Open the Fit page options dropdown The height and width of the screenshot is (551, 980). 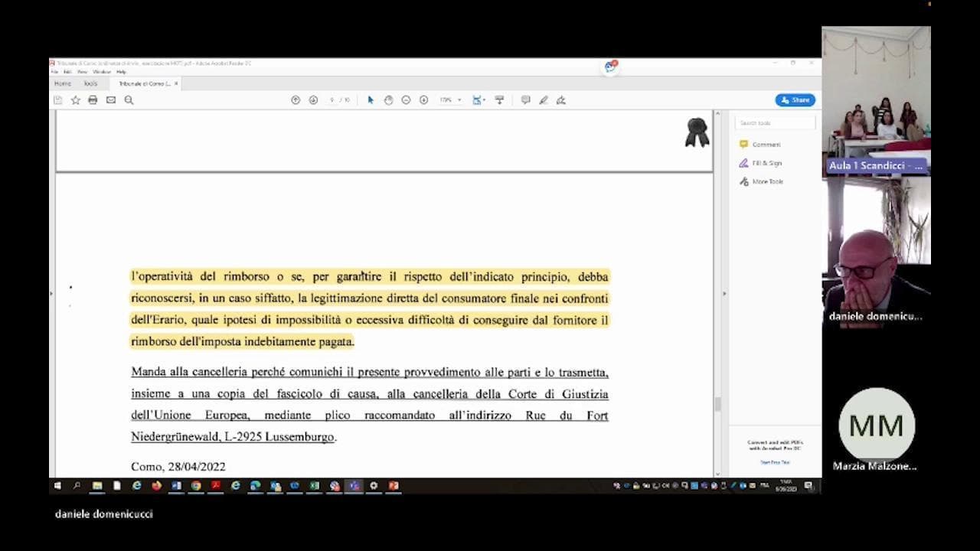pos(479,100)
